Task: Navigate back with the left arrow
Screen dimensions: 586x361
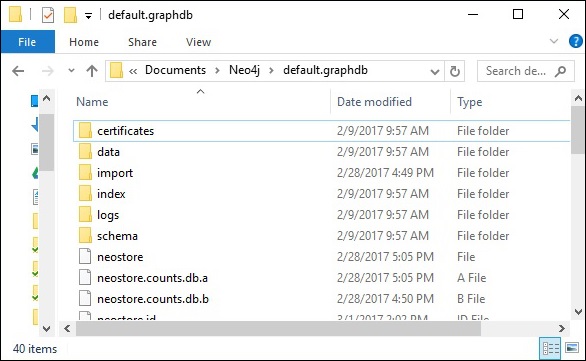Action: coord(18,71)
